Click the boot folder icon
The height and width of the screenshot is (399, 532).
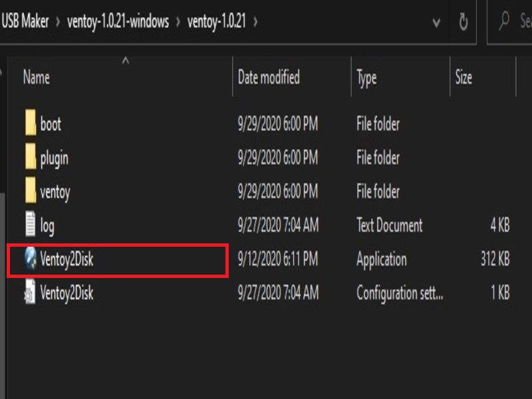31,124
